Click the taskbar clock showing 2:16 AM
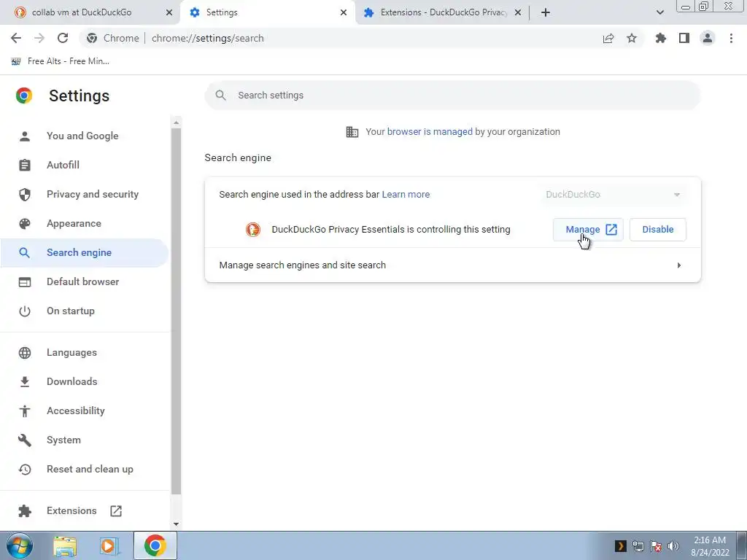 pyautogui.click(x=710, y=546)
